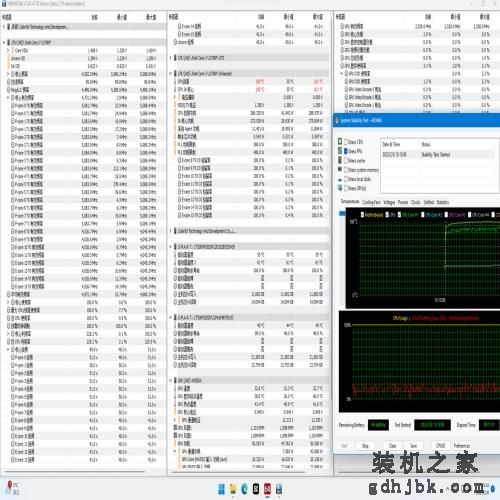Image resolution: width=500 pixels, height=500 pixels.
Task: Click the Status column header in log
Action: click(426, 144)
